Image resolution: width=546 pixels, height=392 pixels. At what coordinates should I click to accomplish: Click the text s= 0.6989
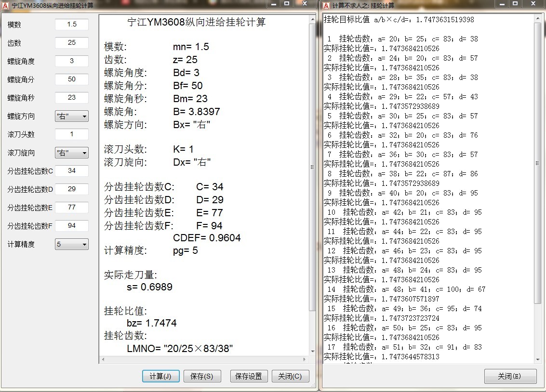[x=150, y=287]
